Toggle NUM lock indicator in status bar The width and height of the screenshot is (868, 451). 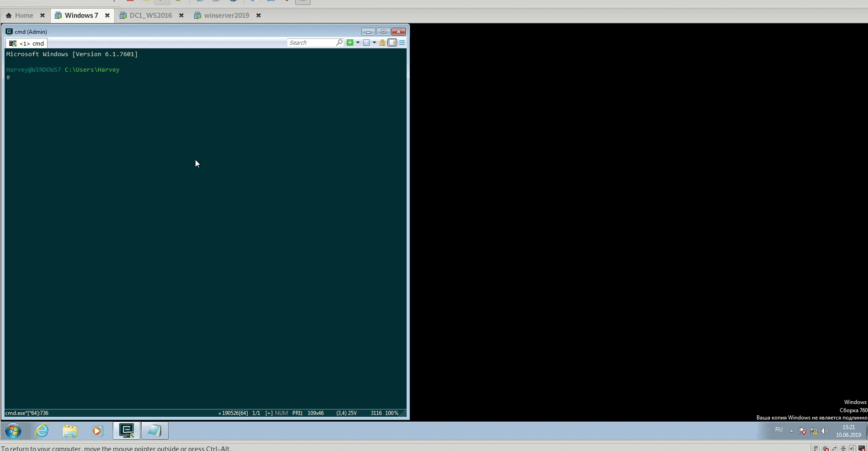point(281,413)
